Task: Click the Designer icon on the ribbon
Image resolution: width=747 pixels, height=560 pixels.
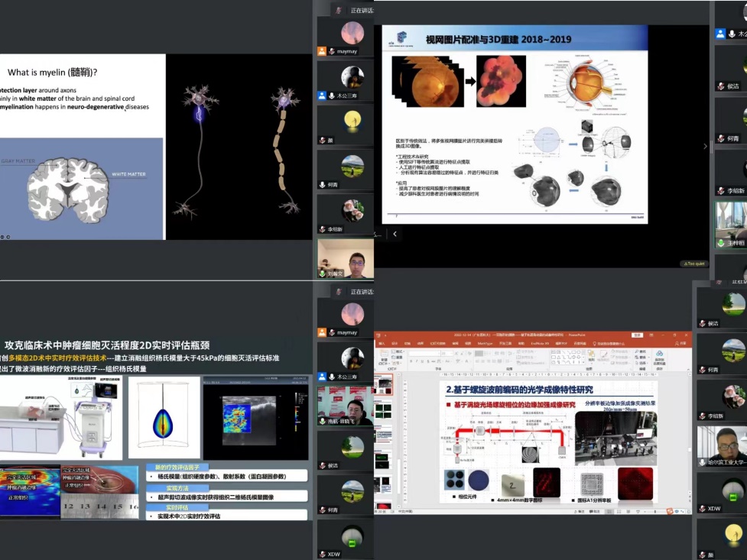Action: (x=660, y=354)
